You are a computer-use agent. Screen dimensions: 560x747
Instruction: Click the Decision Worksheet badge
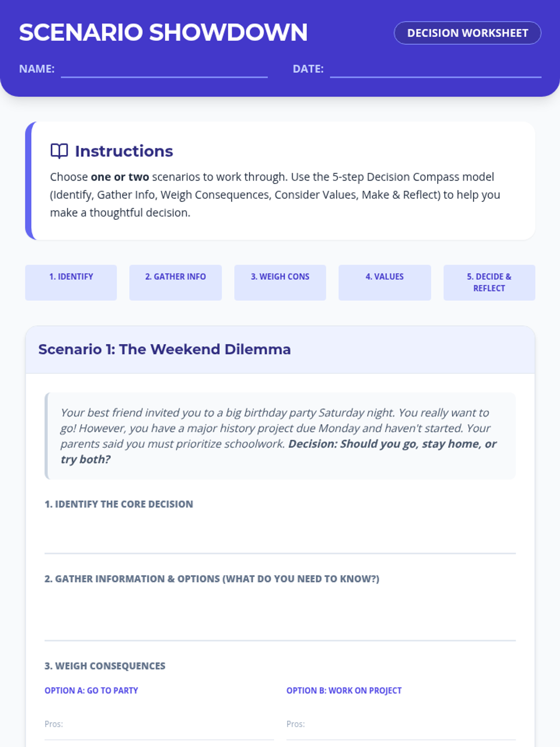467,33
